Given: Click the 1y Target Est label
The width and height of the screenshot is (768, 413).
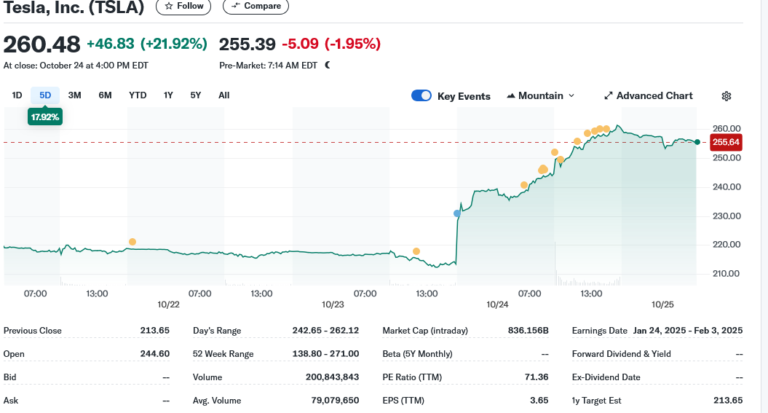Looking at the screenshot, I should (597, 400).
